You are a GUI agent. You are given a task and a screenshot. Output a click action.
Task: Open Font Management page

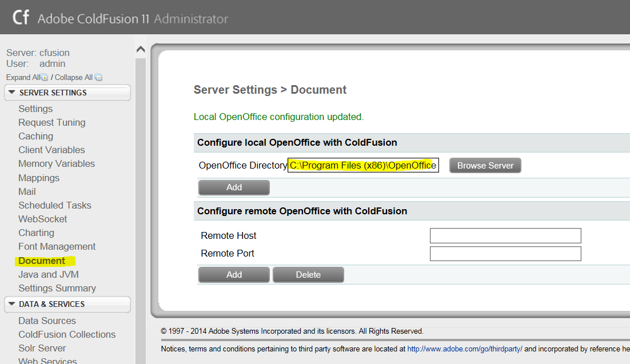click(x=57, y=246)
